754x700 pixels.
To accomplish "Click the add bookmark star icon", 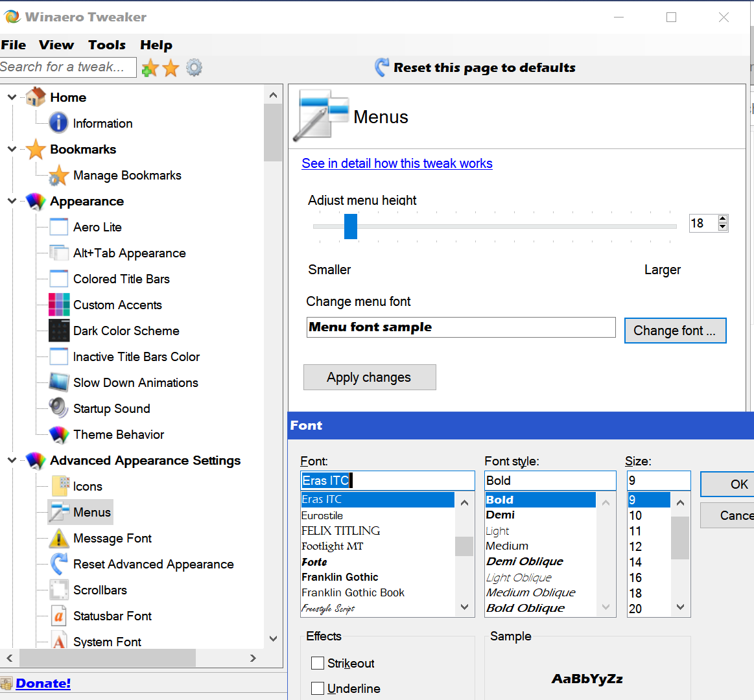I will (x=150, y=68).
